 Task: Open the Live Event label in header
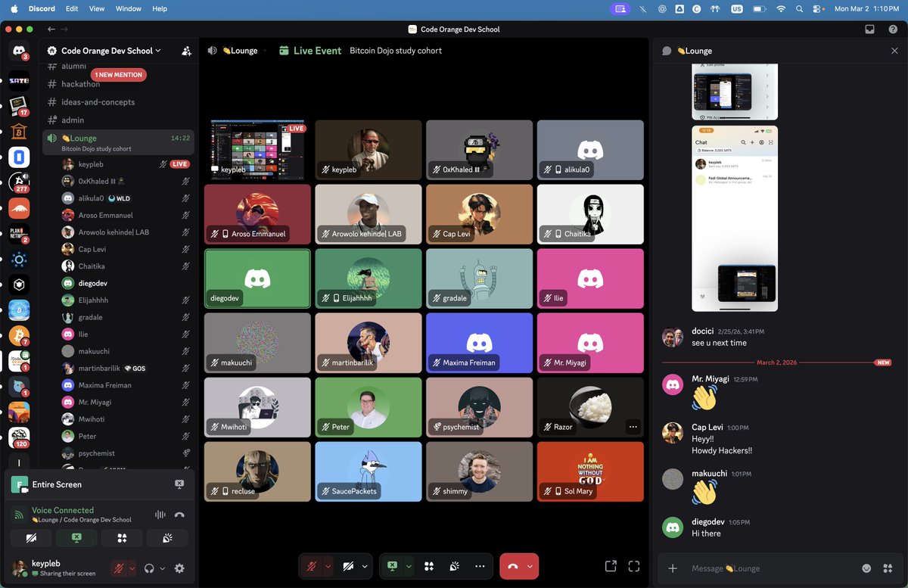coord(310,51)
